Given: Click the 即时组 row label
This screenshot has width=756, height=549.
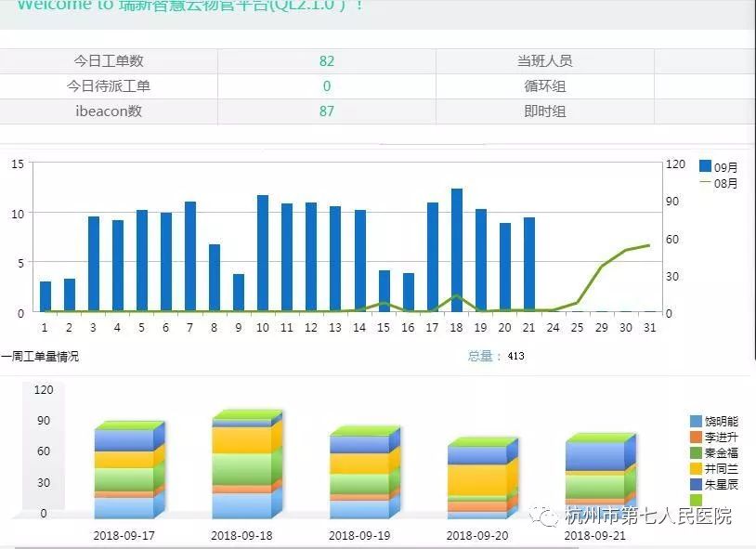Looking at the screenshot, I should pyautogui.click(x=544, y=111).
